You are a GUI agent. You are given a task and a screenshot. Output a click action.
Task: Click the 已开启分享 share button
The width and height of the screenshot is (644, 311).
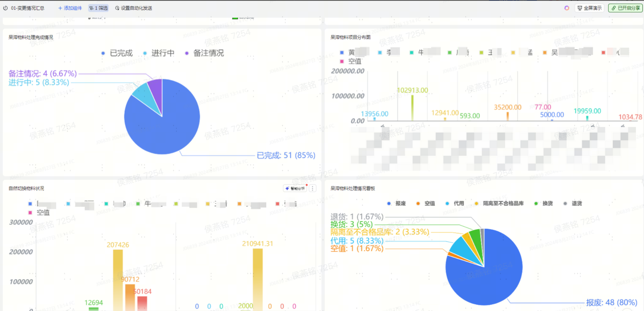(625, 8)
